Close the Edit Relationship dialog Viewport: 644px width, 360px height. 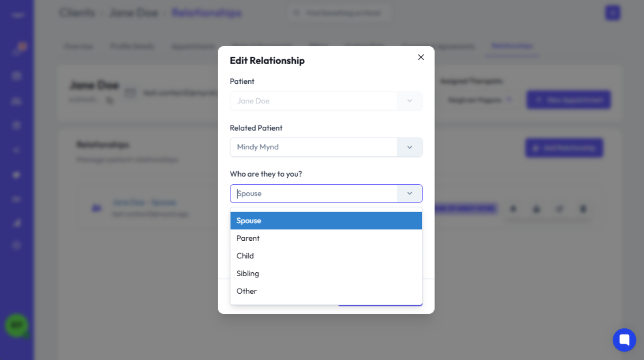[421, 57]
